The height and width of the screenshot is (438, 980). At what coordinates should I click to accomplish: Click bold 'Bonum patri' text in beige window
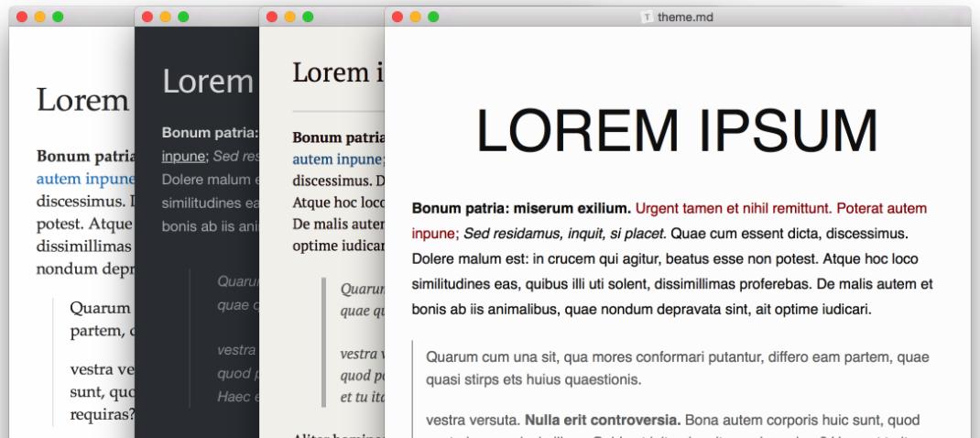pyautogui.click(x=338, y=137)
